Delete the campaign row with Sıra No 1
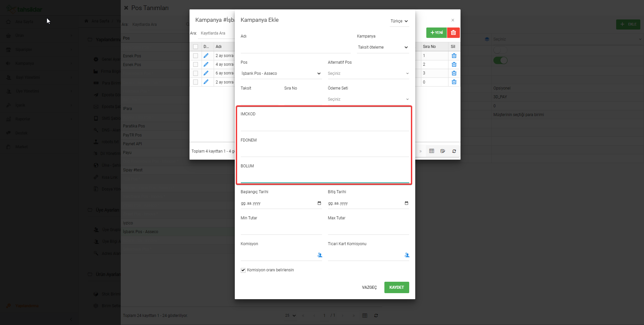The image size is (644, 325). [454, 56]
